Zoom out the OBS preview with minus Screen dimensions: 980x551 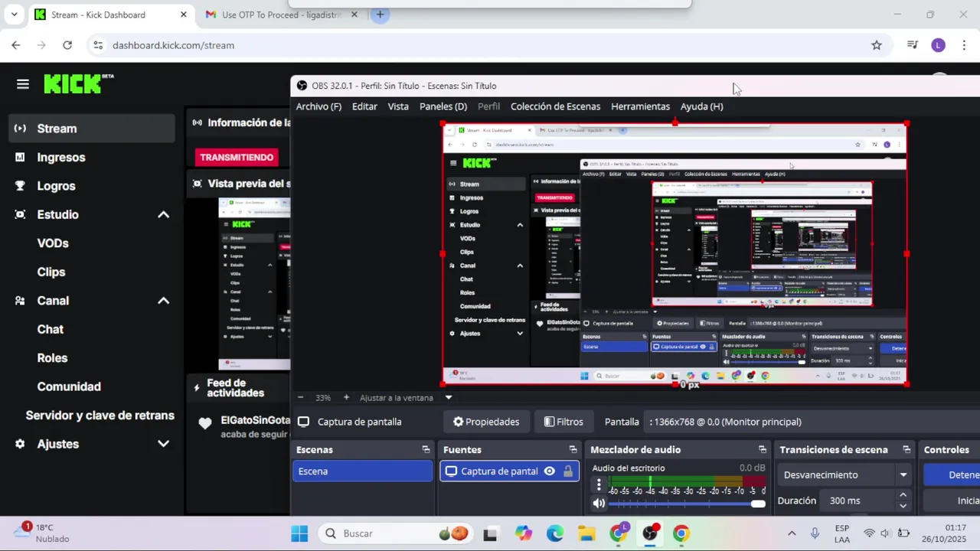300,397
